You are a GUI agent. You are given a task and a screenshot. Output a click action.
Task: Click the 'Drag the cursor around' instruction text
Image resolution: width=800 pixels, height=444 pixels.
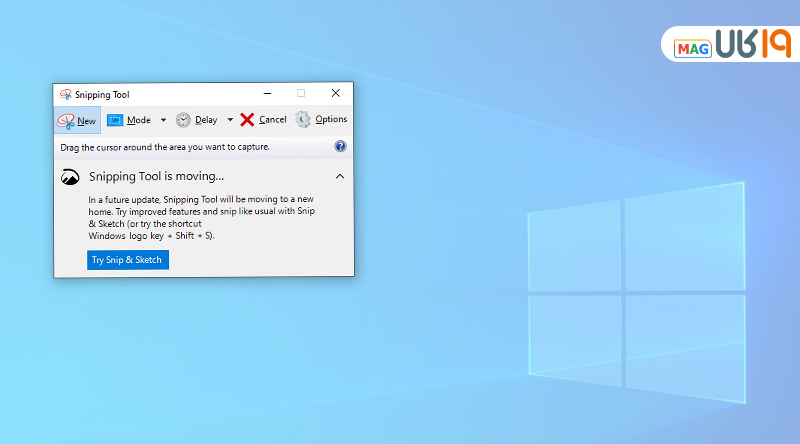165,147
